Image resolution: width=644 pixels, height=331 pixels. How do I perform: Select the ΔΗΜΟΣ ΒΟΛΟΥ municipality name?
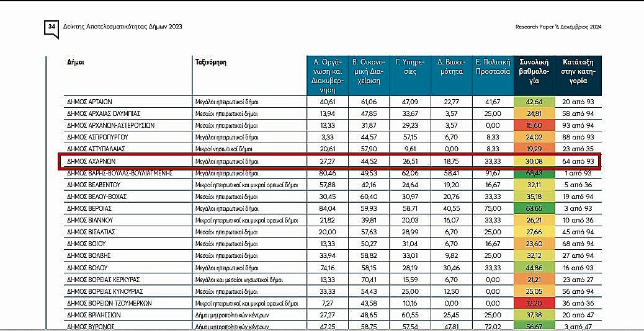(x=87, y=268)
